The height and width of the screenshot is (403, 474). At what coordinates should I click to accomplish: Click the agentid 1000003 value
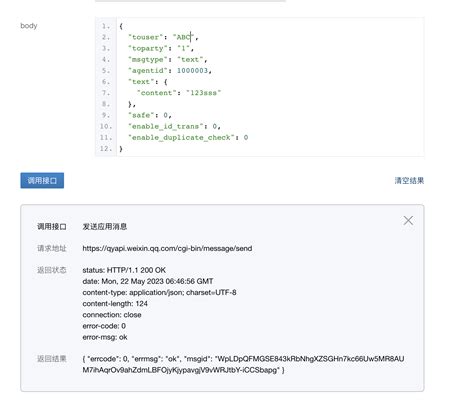[192, 71]
